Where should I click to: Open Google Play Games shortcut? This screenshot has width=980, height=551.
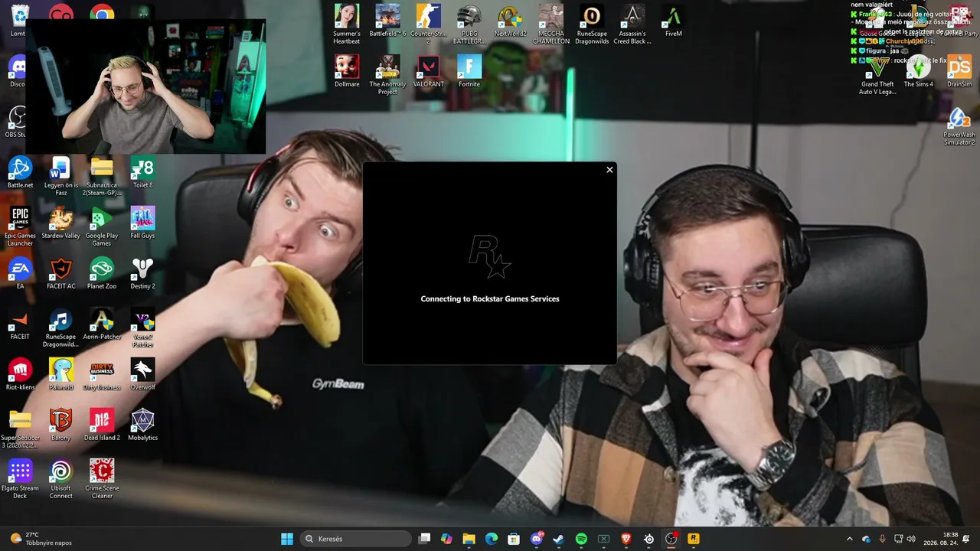pyautogui.click(x=102, y=227)
